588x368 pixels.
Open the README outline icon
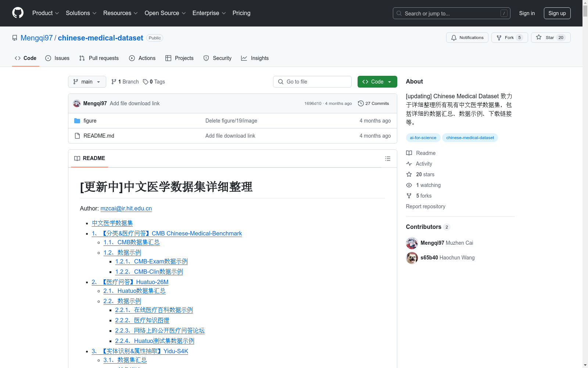tap(387, 159)
